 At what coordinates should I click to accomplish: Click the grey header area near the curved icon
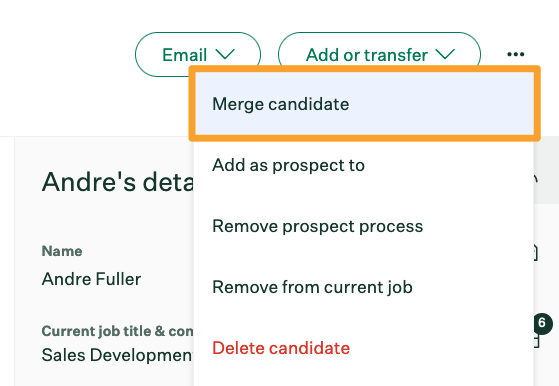(546, 170)
